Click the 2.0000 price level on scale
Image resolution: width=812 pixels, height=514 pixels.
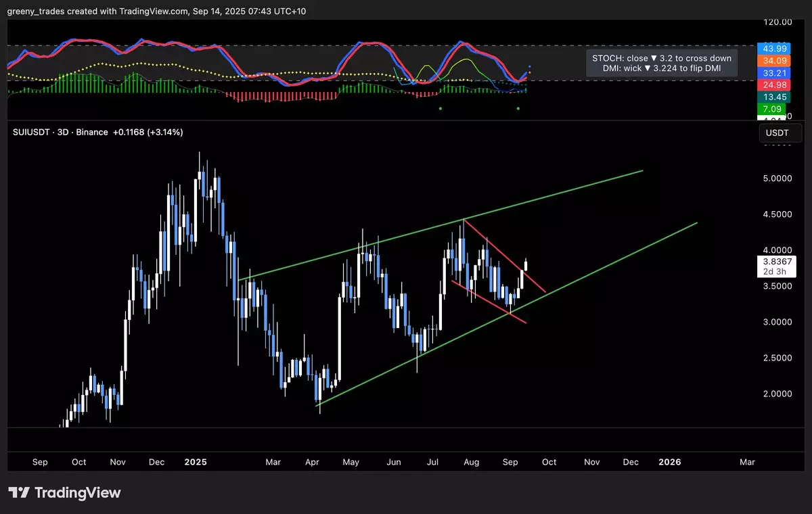(x=777, y=394)
